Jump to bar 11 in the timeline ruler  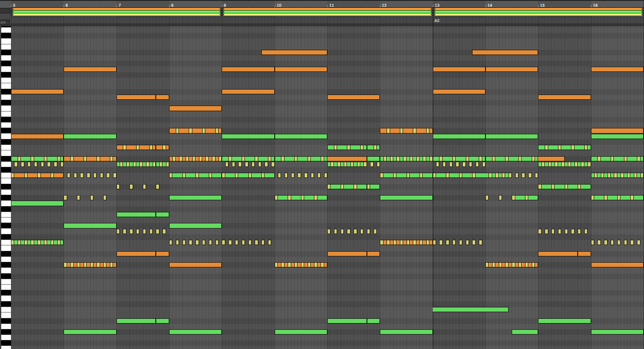[x=332, y=5]
